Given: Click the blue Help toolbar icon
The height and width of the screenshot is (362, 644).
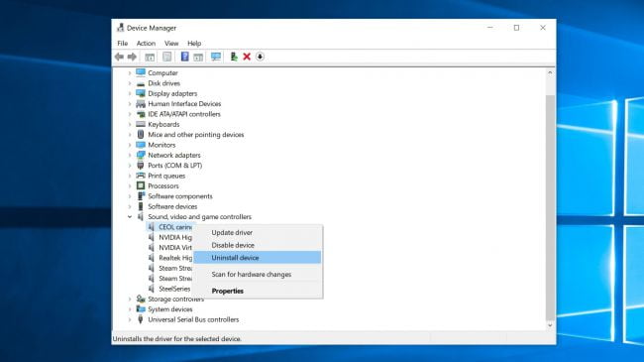Looking at the screenshot, I should [x=185, y=57].
